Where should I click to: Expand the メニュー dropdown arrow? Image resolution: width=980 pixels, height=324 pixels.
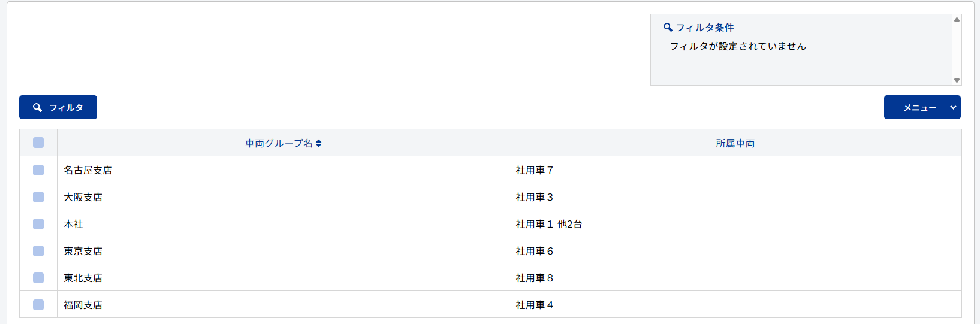tap(953, 108)
